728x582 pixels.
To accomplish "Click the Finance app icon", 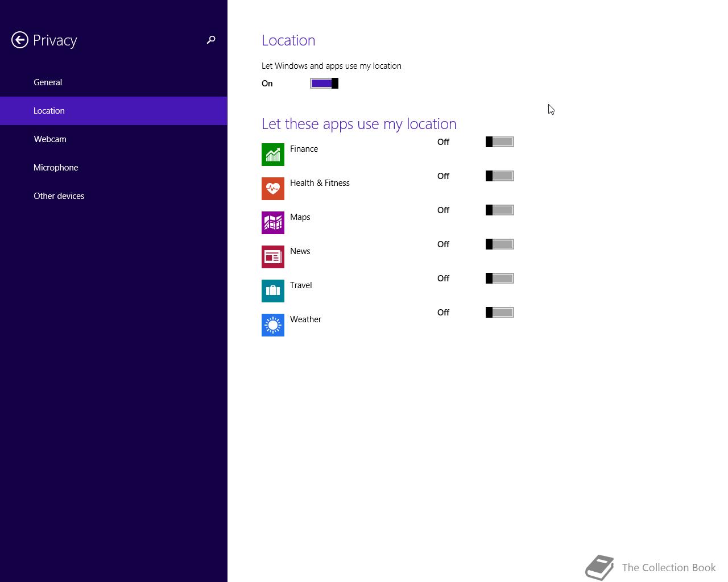I will 273,155.
